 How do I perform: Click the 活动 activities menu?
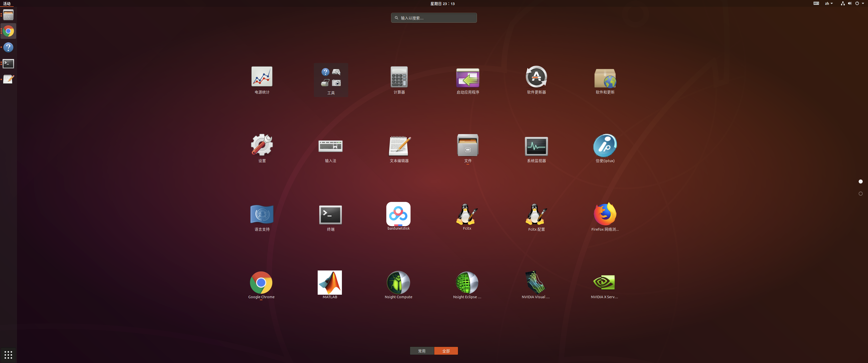pyautogui.click(x=7, y=3)
